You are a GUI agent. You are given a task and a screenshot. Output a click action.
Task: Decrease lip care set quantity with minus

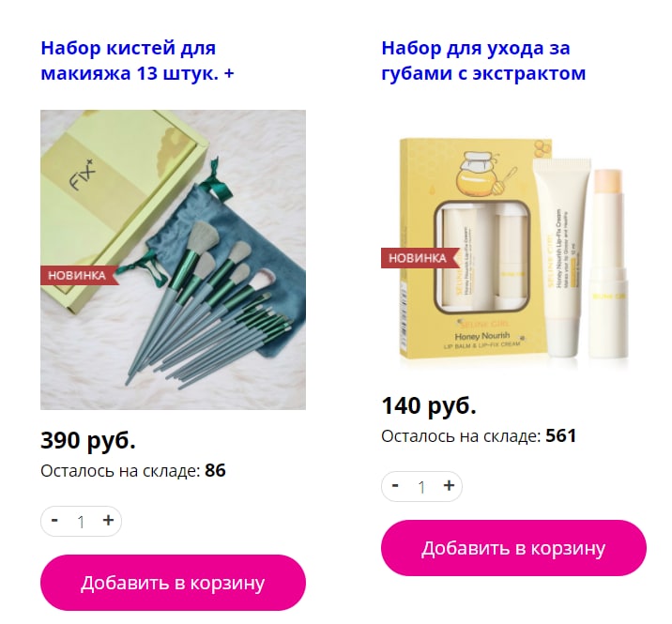pos(395,485)
